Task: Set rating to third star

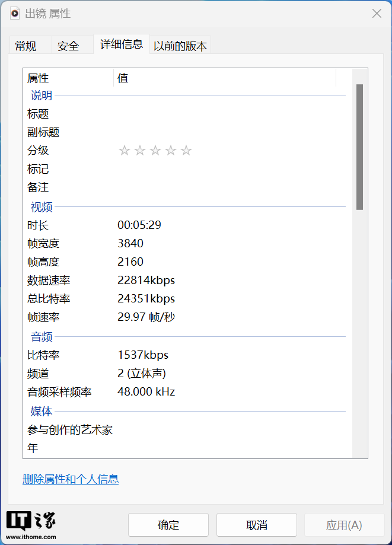Action: (155, 151)
